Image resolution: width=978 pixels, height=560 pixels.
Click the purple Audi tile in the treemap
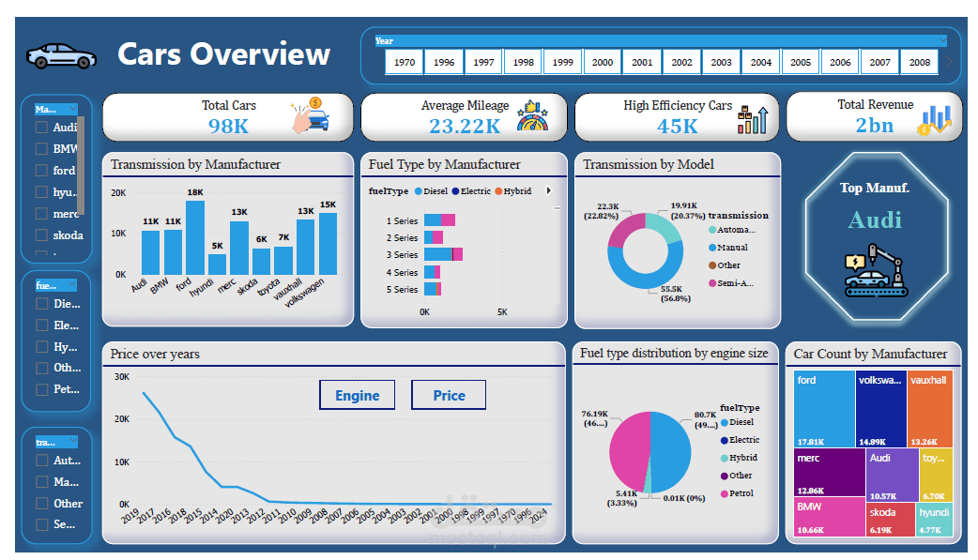coord(892,476)
